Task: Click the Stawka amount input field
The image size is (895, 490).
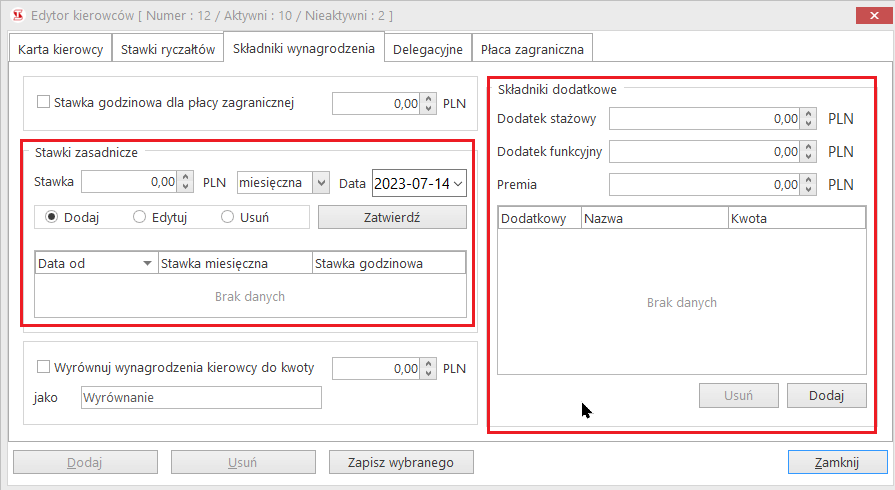Action: [x=129, y=182]
